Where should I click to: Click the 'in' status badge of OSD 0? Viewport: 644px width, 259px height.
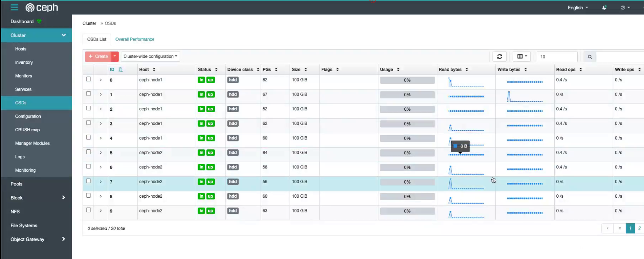201,80
